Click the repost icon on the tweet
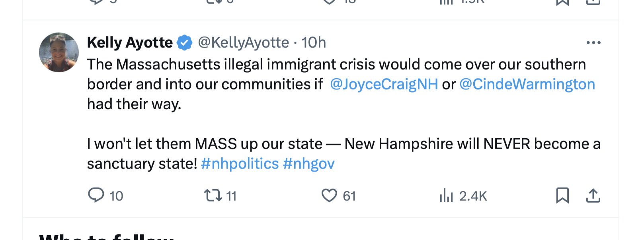Screen dimensions: 644x240 tap(213, 195)
